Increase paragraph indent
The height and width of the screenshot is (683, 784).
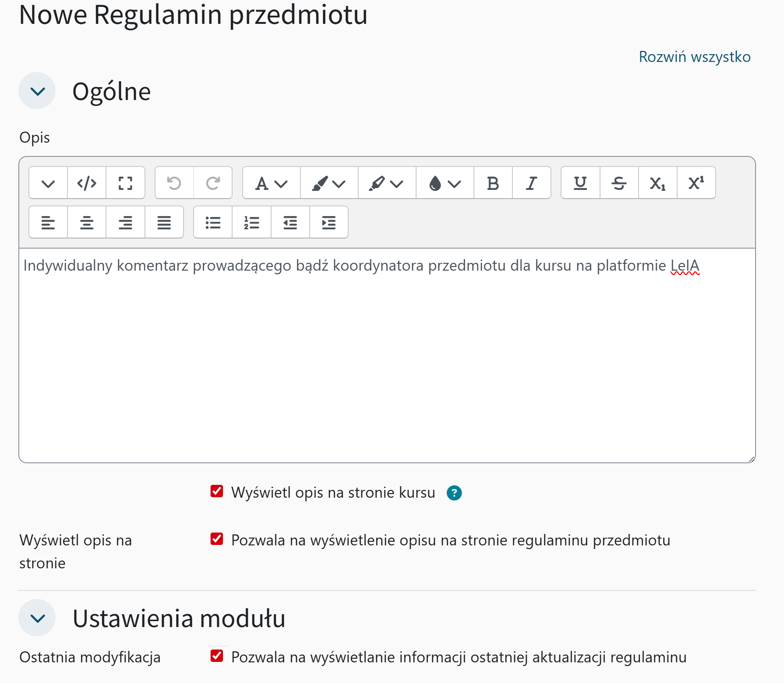(x=328, y=223)
